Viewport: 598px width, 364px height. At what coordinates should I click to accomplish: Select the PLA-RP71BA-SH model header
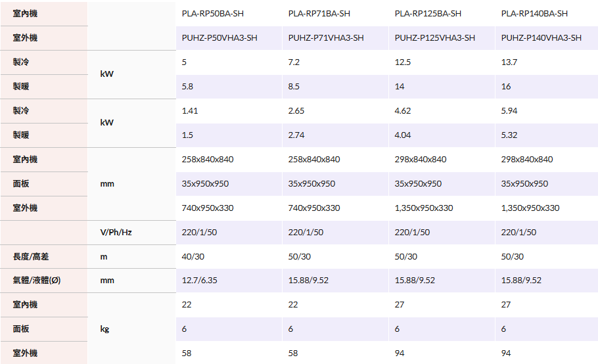pyautogui.click(x=319, y=14)
